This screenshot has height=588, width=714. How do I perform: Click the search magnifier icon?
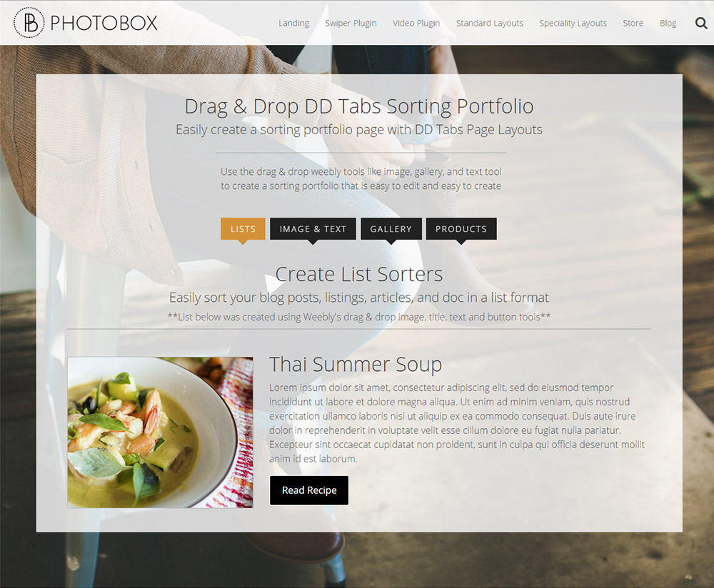701,23
